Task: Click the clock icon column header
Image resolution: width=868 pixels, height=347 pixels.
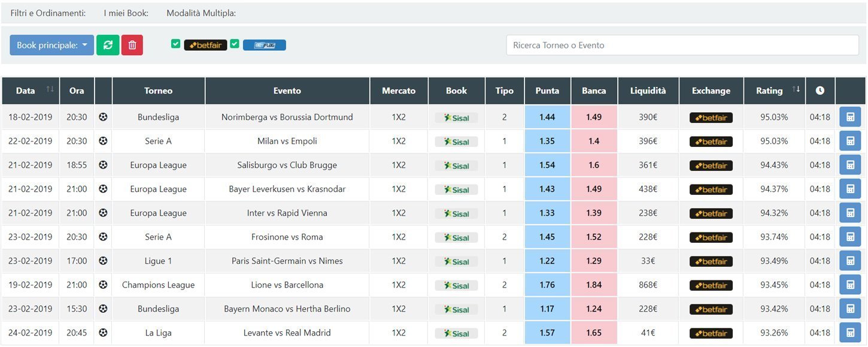Action: click(x=820, y=90)
